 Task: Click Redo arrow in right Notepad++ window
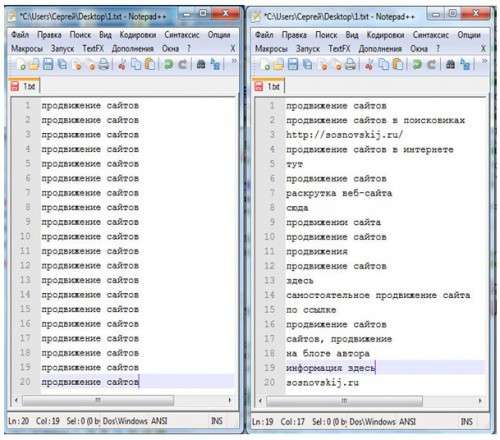pyautogui.click(x=431, y=64)
